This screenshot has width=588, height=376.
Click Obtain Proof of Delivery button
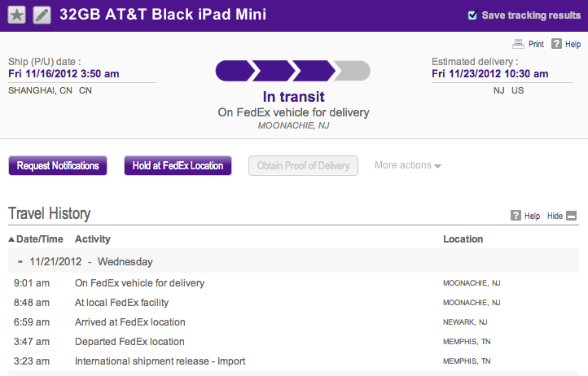click(x=303, y=166)
